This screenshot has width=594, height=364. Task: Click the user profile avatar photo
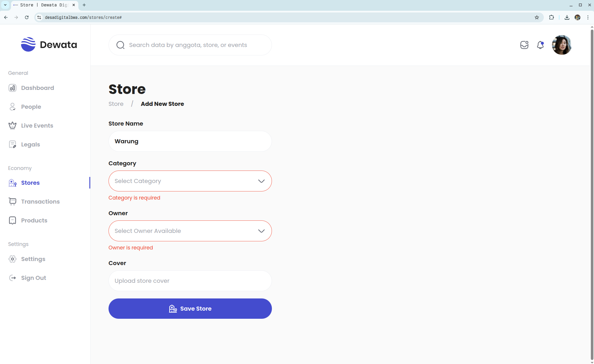click(x=561, y=45)
